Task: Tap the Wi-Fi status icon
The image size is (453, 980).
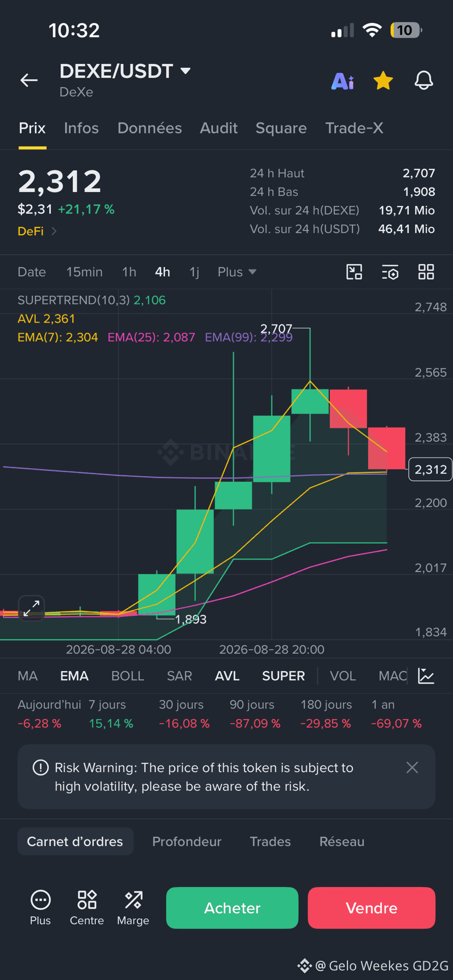Action: coord(372,30)
